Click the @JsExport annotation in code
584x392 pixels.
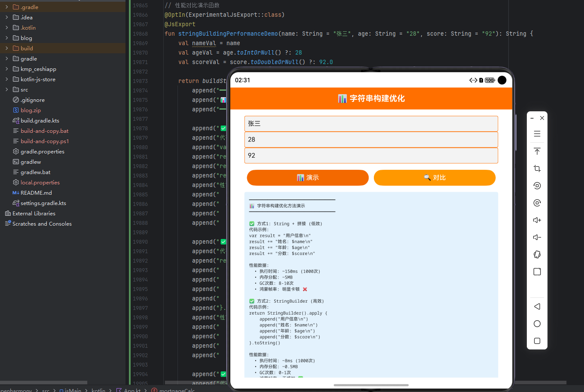coord(180,24)
